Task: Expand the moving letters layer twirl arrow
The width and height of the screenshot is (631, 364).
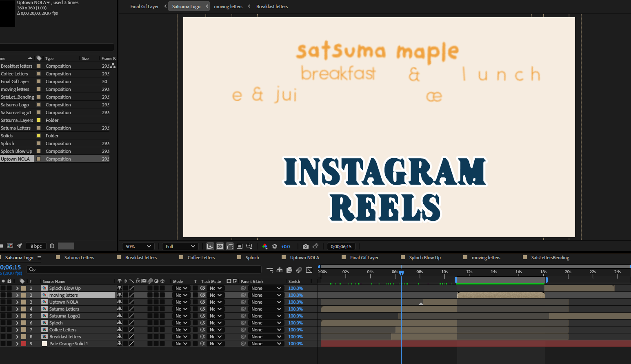Action: pyautogui.click(x=17, y=295)
